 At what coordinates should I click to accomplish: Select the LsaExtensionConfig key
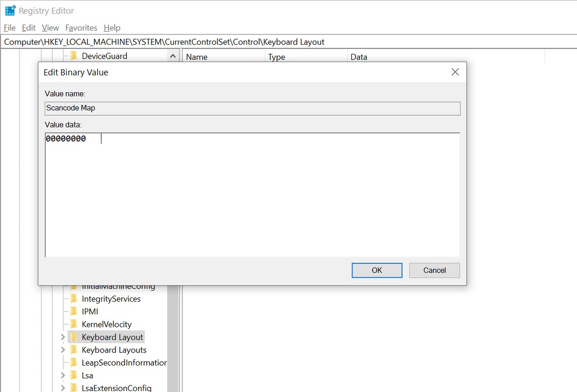click(x=117, y=388)
